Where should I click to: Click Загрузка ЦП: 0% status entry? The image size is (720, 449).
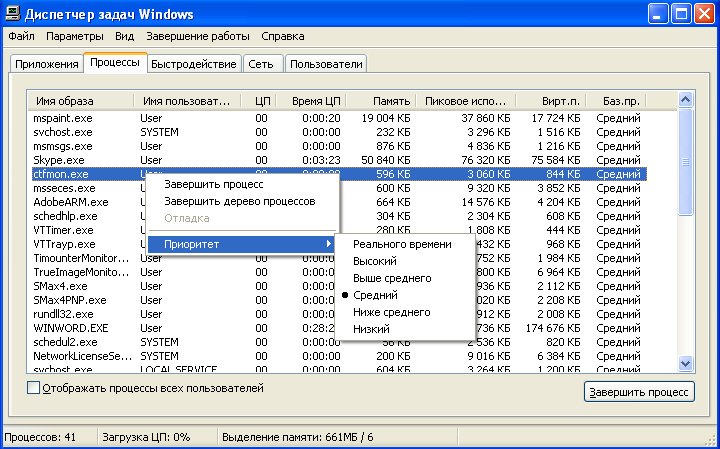(146, 437)
